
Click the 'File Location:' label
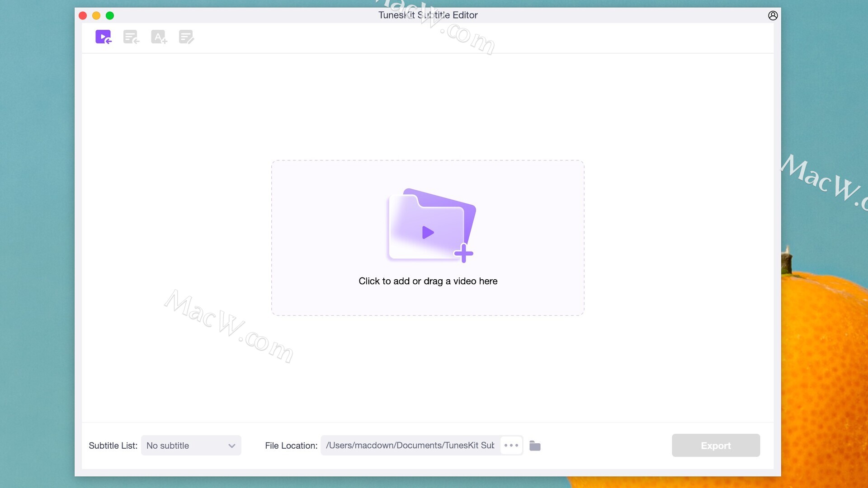click(x=291, y=446)
